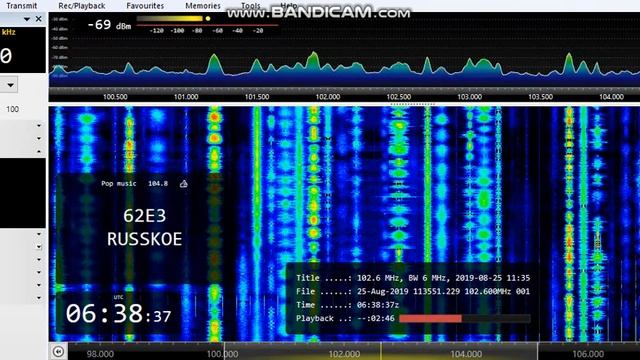The image size is (640, 360).
Task: Click the Title line showing 102.6 MHz
Action: point(413,278)
